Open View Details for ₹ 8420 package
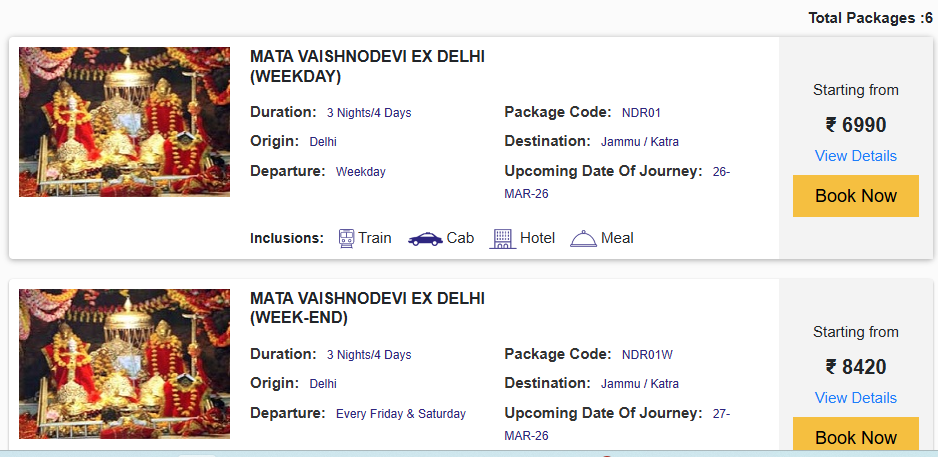This screenshot has height=457, width=938. (855, 398)
